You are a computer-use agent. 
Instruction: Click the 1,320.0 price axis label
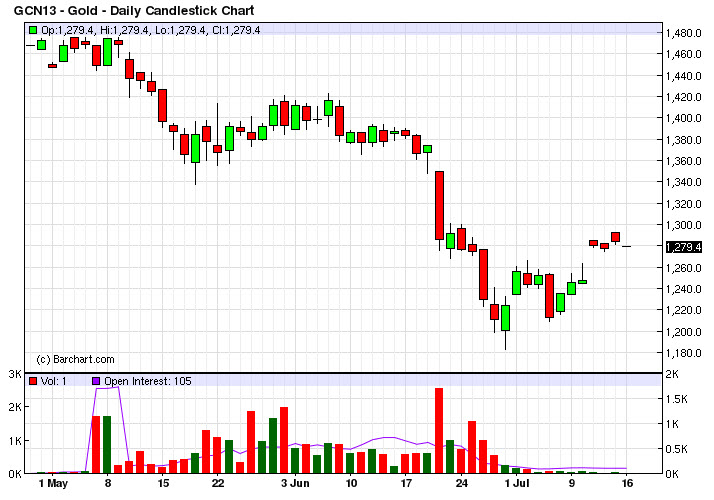click(683, 204)
